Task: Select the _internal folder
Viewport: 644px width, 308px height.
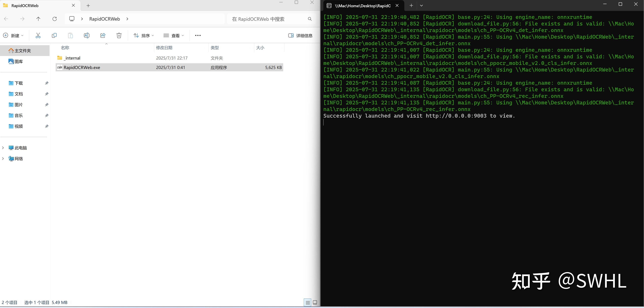Action: [72, 58]
